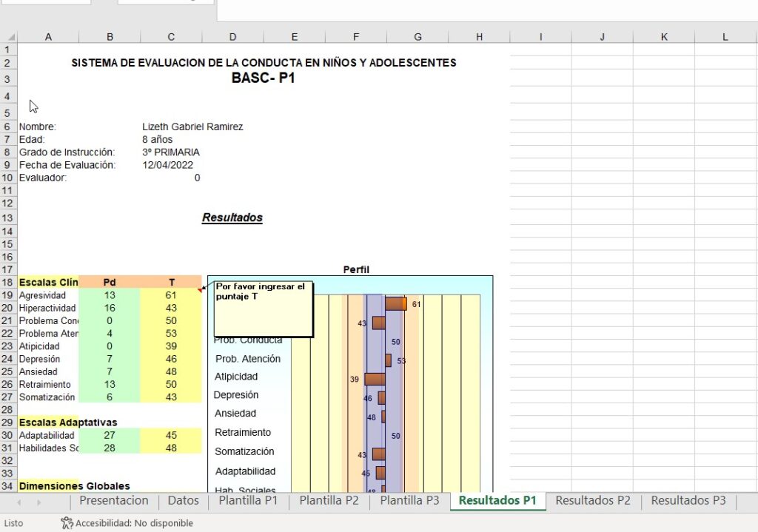Click the underlined Resultados heading cell
Image resolution: width=758 pixels, height=532 pixels.
click(x=232, y=217)
